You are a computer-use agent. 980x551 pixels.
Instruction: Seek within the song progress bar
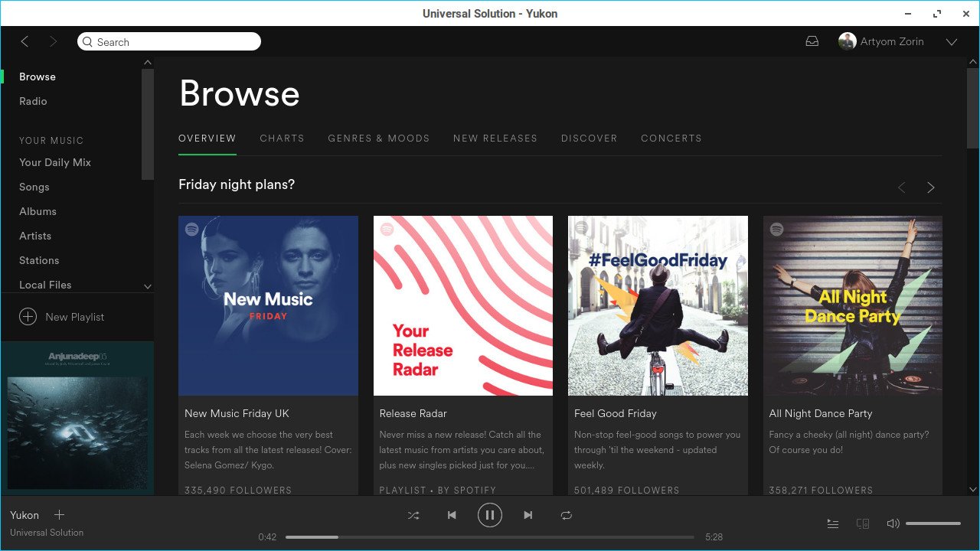[x=490, y=537]
